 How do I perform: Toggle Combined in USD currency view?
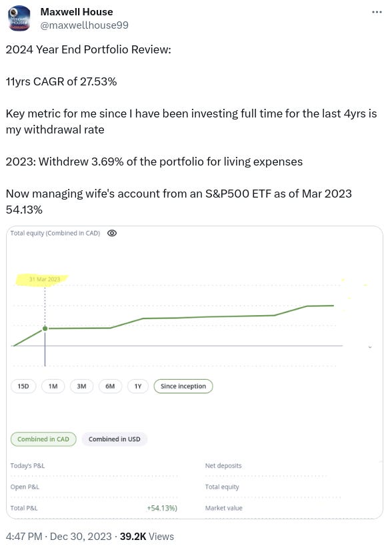pos(114,439)
